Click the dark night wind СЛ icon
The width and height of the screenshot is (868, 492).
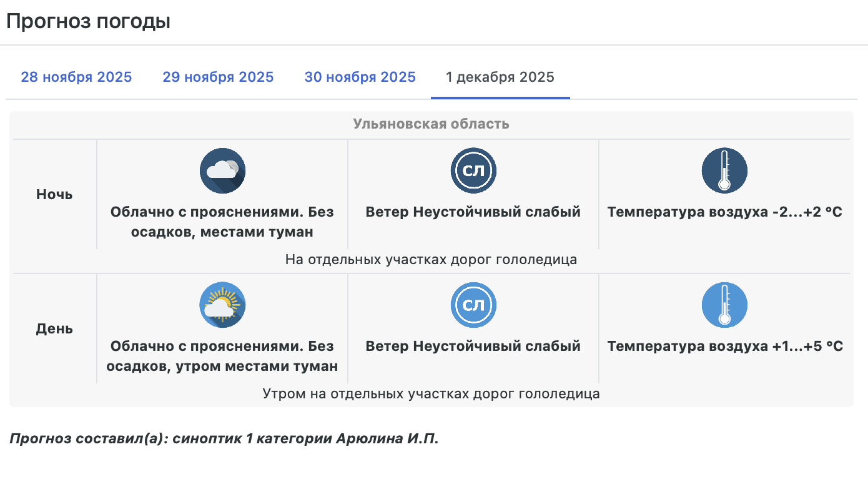(473, 170)
